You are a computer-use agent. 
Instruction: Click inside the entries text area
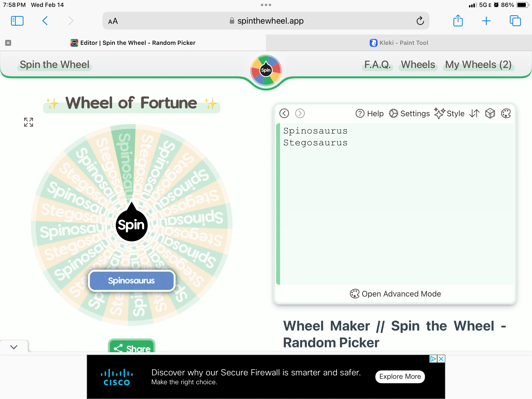[397, 209]
